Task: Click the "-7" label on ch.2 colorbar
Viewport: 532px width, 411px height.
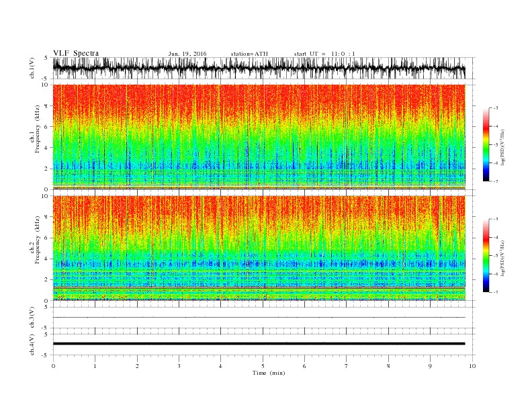Action: tap(495, 292)
